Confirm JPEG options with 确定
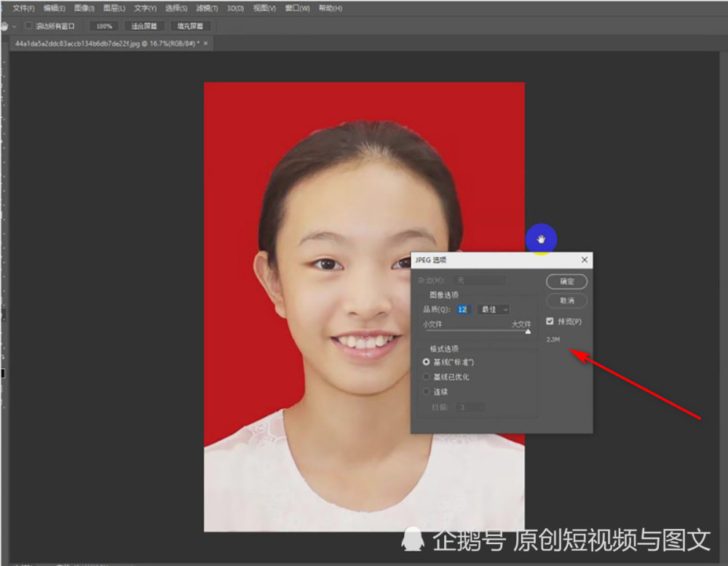Image resolution: width=728 pixels, height=566 pixels. click(566, 282)
